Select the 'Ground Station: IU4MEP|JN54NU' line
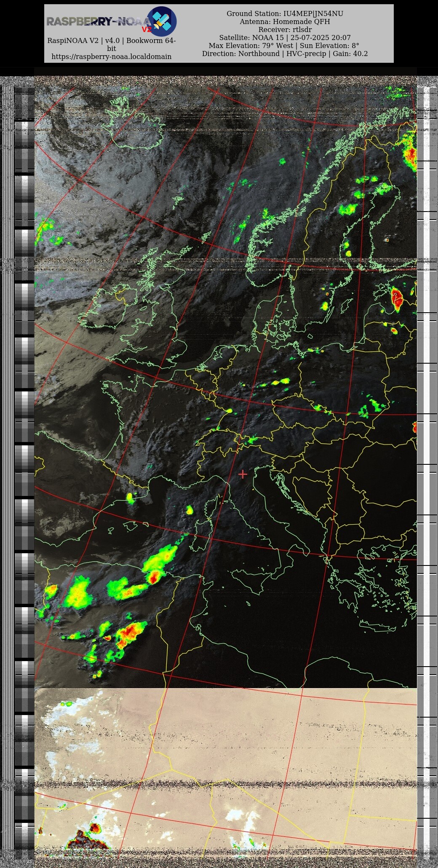This screenshot has width=438, height=868. pyautogui.click(x=285, y=13)
